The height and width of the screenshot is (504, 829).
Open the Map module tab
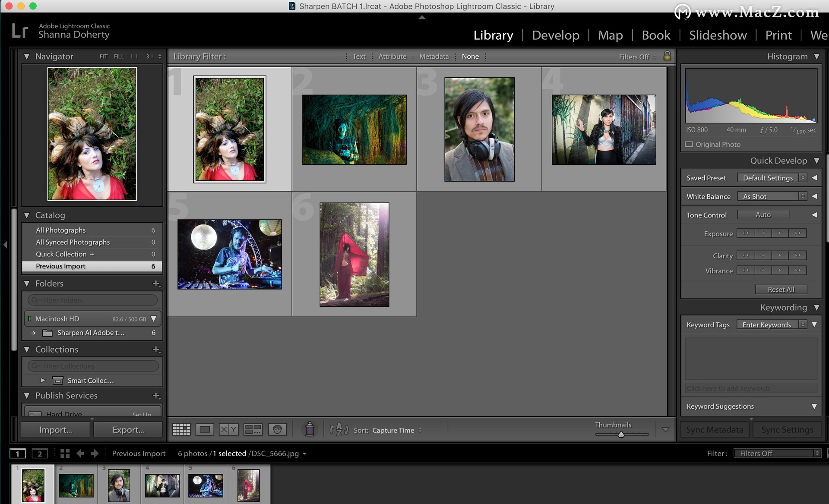(610, 35)
